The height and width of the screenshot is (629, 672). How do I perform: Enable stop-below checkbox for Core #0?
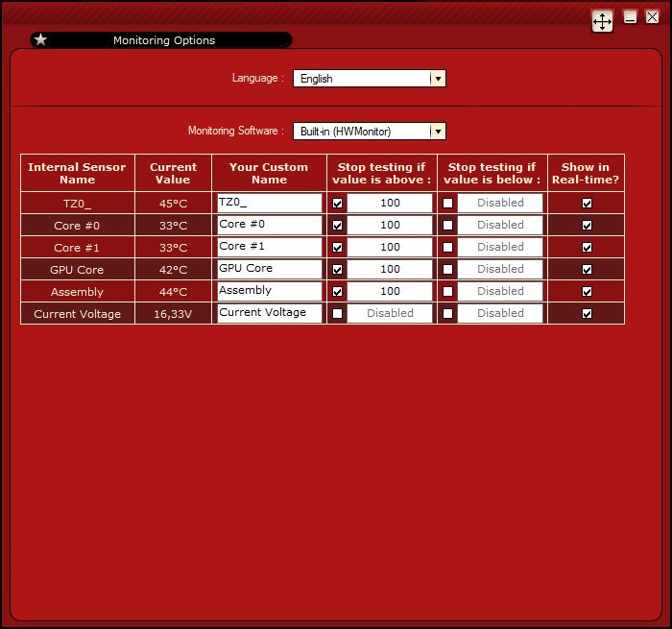[x=447, y=225]
